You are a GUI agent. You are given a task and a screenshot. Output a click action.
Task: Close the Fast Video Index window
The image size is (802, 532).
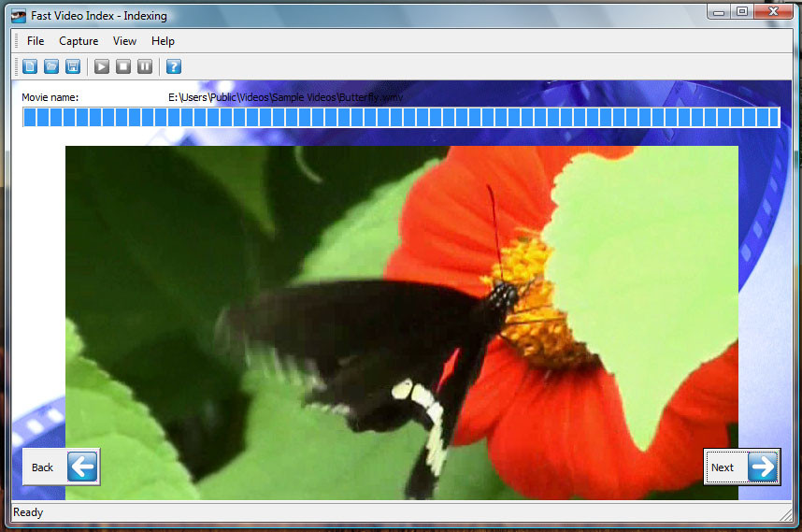(773, 12)
